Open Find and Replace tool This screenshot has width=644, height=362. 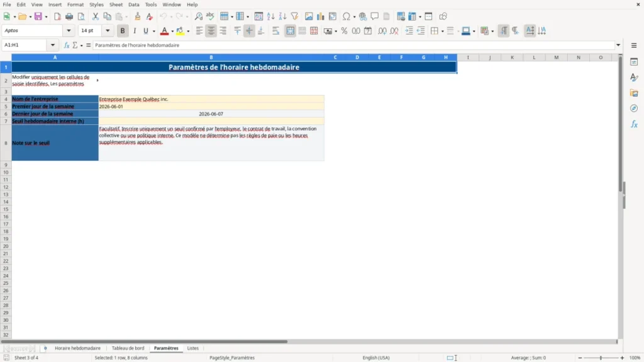[x=198, y=16]
